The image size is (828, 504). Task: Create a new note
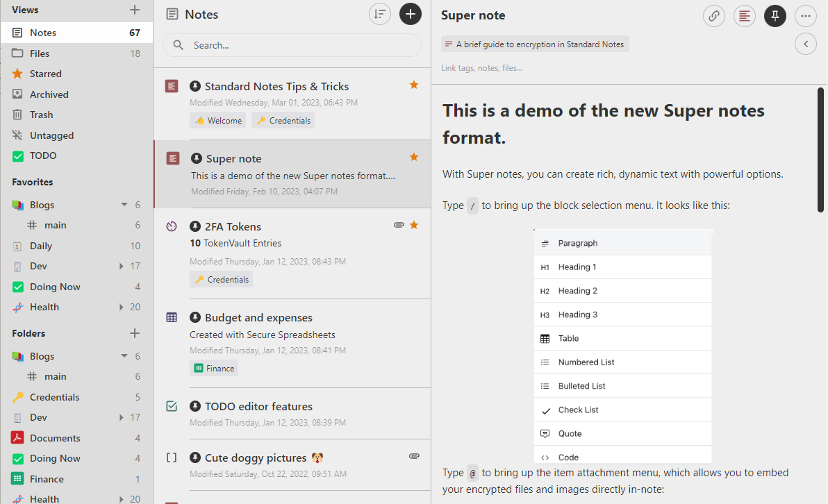411,15
